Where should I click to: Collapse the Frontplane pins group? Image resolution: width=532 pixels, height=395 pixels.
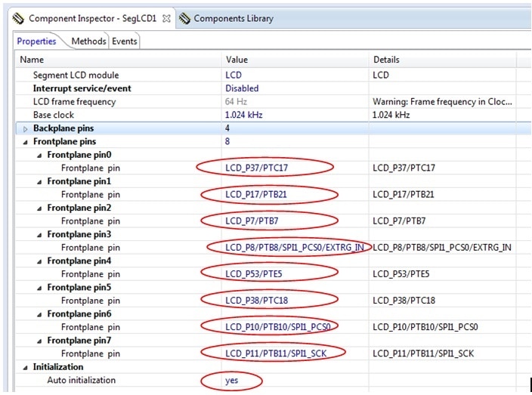26,141
